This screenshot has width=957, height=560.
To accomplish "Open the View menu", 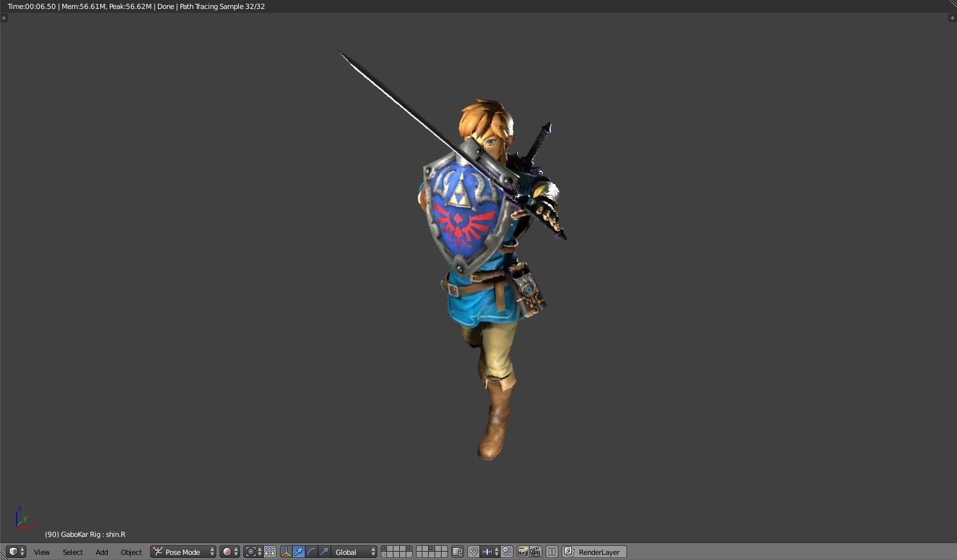I will (x=42, y=552).
